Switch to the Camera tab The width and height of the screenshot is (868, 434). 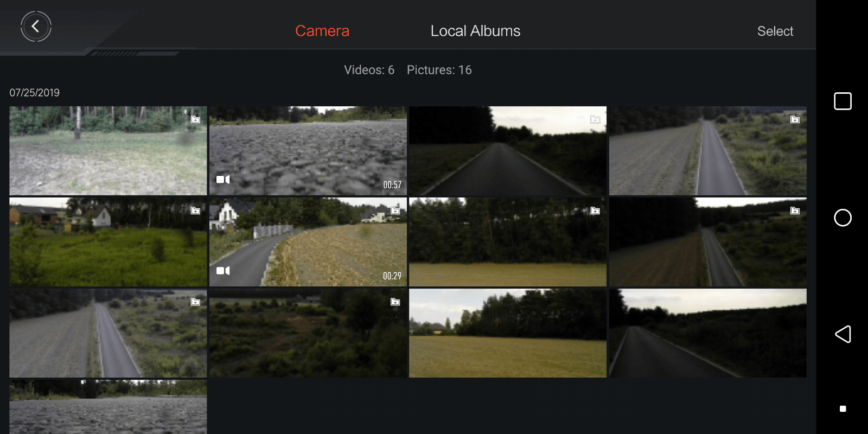[x=322, y=31]
